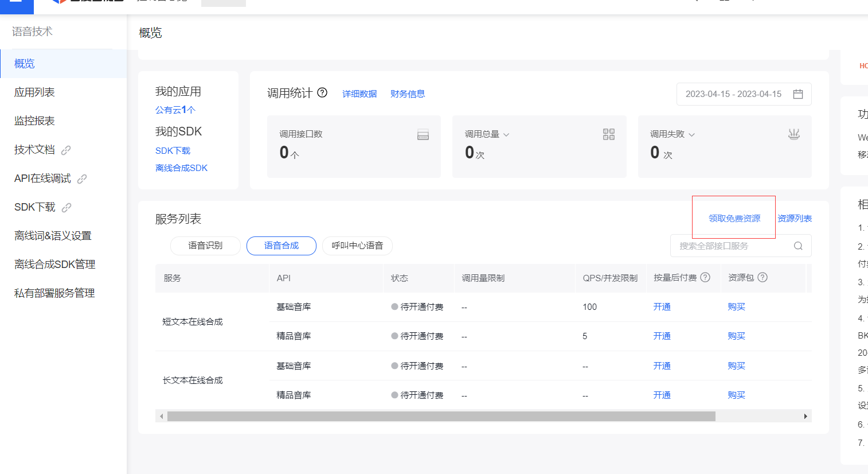The width and height of the screenshot is (868, 474).
Task: Open help icon next to 按量后付费
Action: pyautogui.click(x=705, y=277)
